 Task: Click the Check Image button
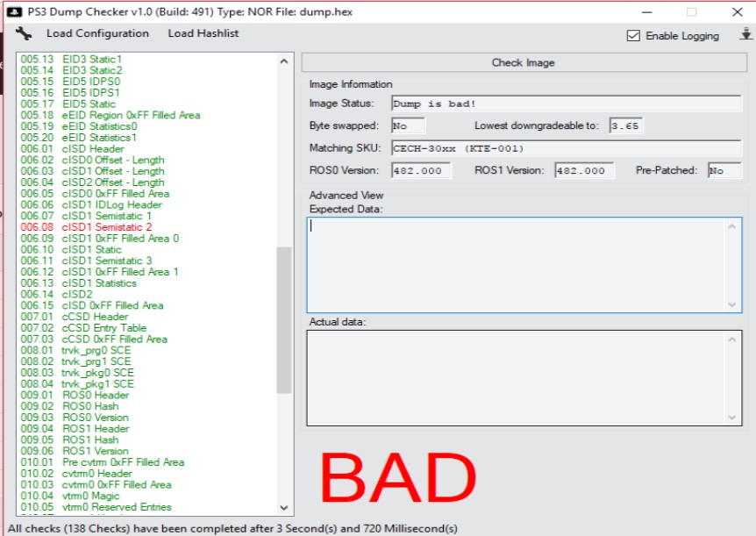pos(524,62)
